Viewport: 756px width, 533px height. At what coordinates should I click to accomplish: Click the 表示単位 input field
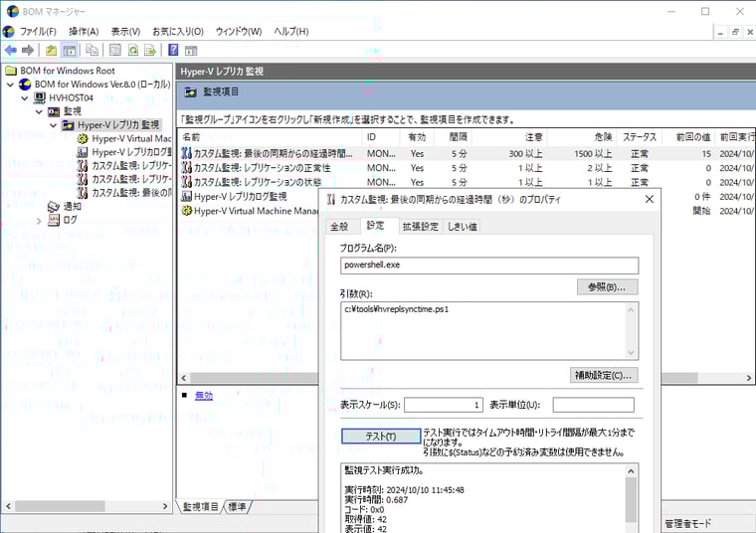tap(593, 405)
